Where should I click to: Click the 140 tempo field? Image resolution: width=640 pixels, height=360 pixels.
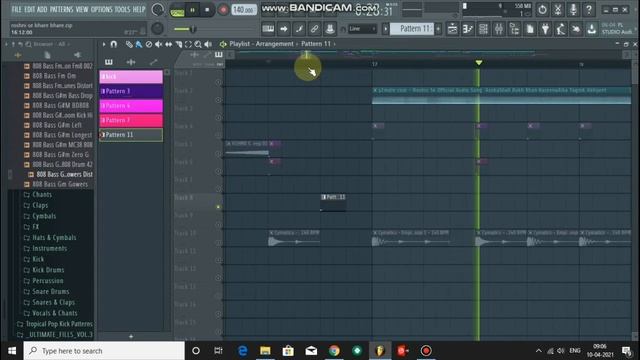pyautogui.click(x=244, y=9)
